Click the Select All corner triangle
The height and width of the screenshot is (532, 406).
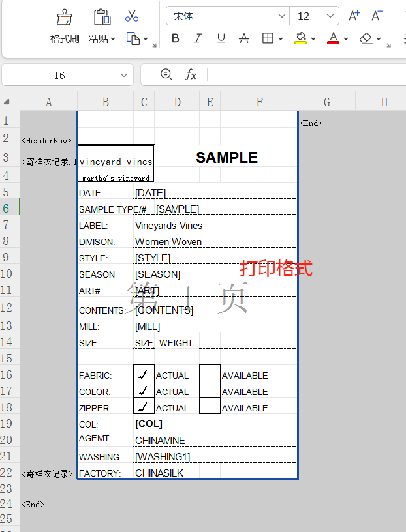[x=7, y=102]
